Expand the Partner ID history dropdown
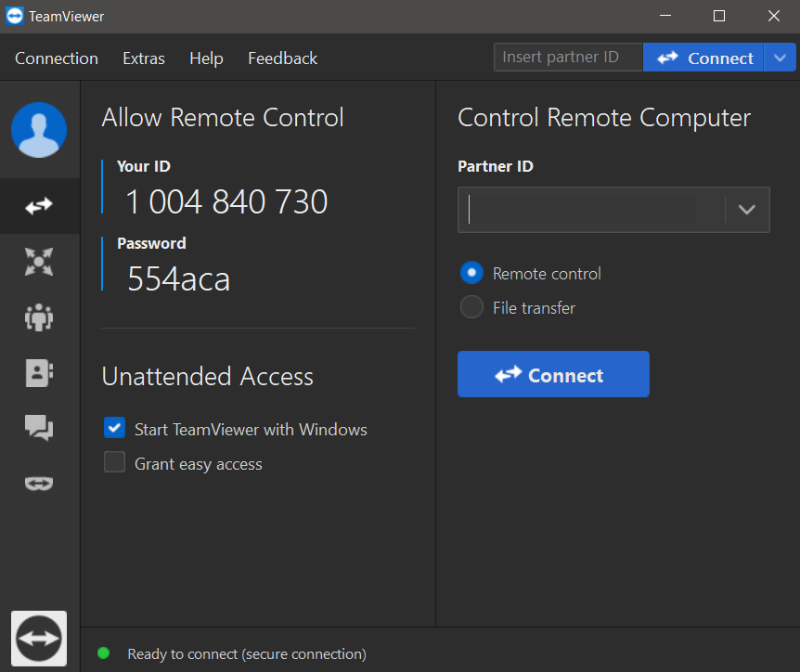This screenshot has height=672, width=800. point(747,210)
